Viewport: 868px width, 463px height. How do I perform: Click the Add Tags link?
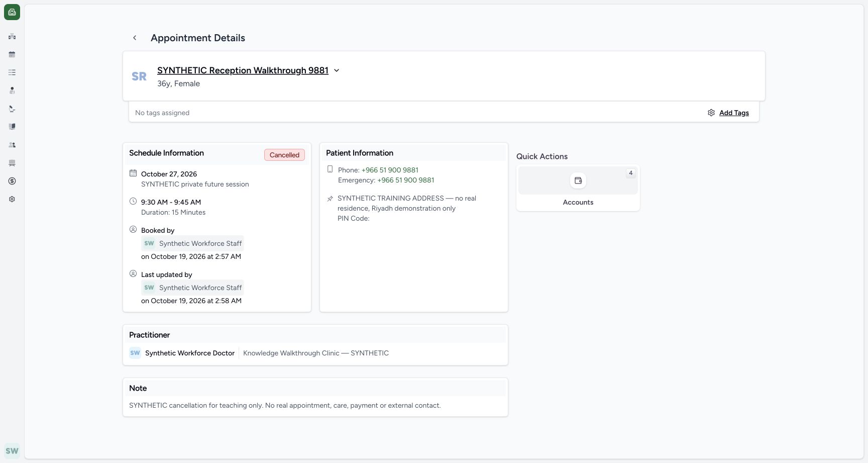tap(734, 113)
